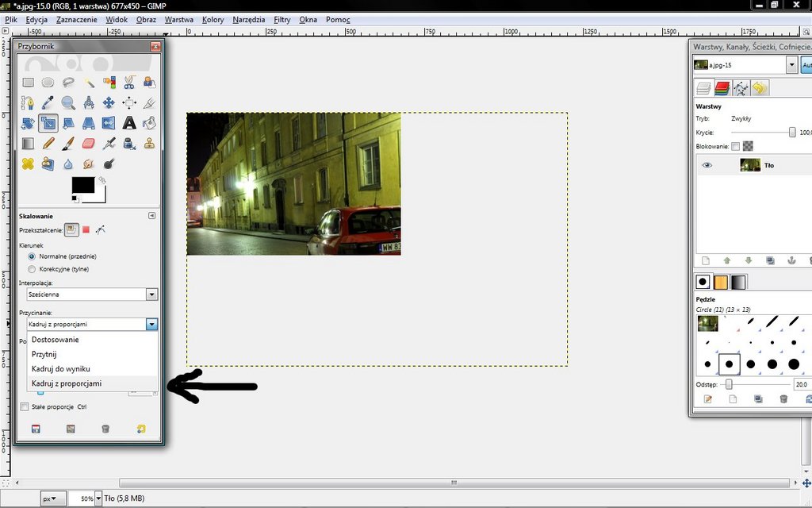Select the Blur/Sharpen droplet tool
812x508 pixels.
click(x=68, y=164)
